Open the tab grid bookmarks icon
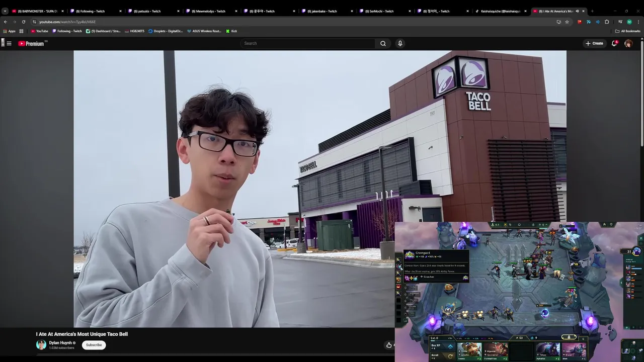The height and width of the screenshot is (362, 644). tap(21, 31)
